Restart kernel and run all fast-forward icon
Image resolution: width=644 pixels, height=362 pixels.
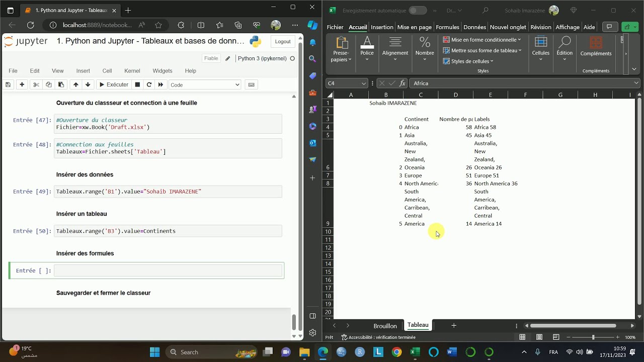click(x=161, y=85)
